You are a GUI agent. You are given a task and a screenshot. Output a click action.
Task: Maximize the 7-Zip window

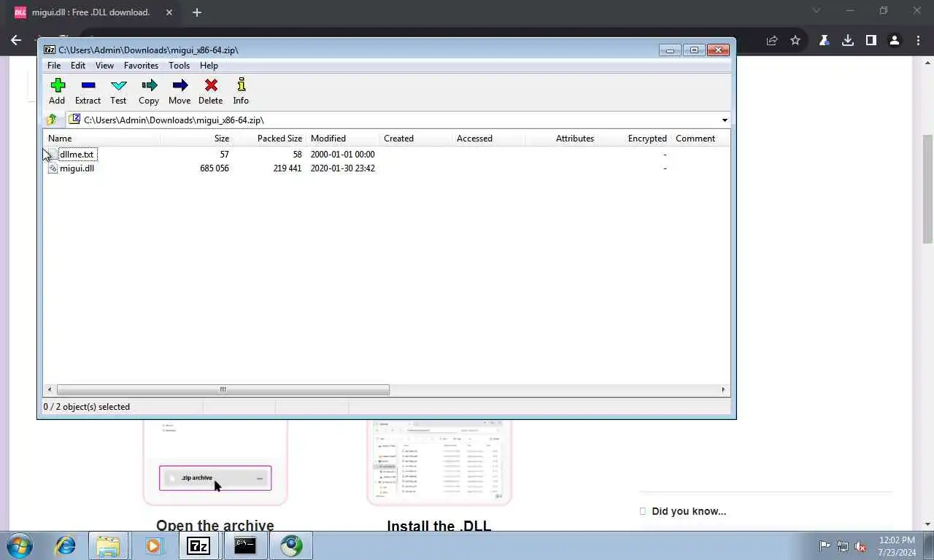click(694, 50)
